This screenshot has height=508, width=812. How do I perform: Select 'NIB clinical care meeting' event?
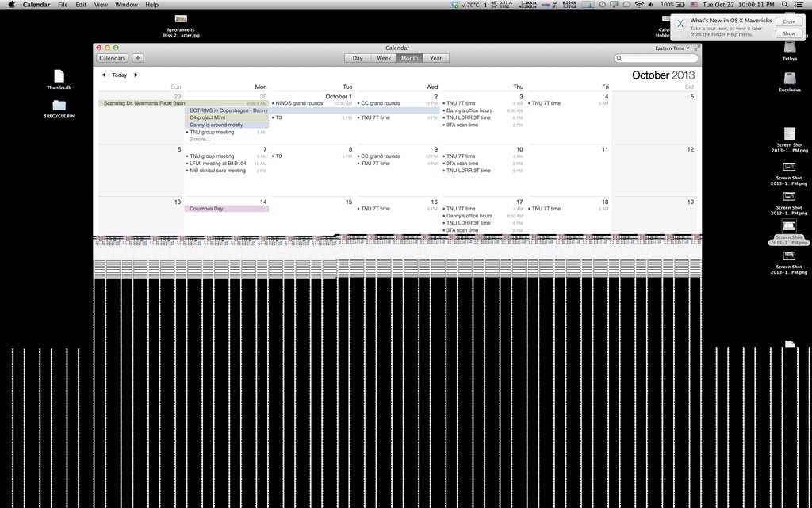[x=226, y=171]
